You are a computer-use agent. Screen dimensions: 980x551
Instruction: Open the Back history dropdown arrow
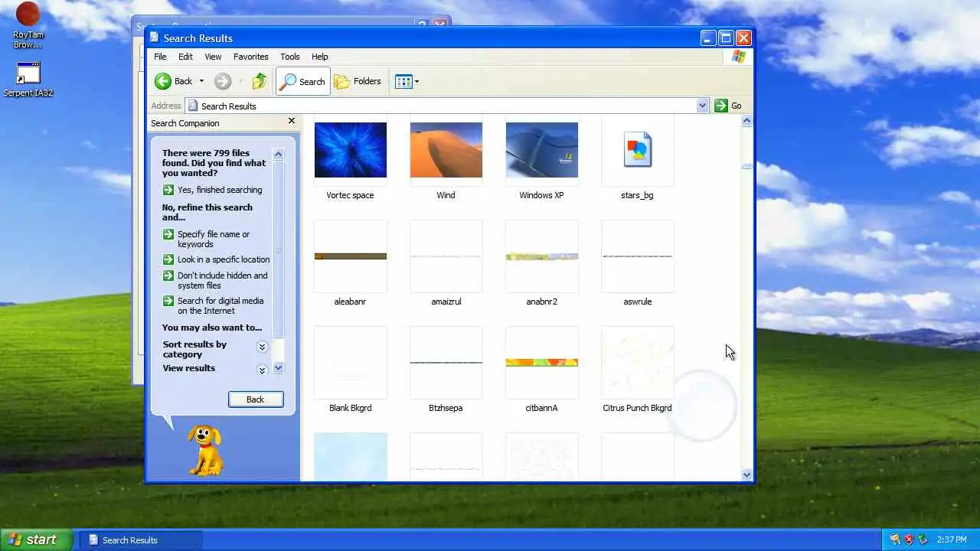coord(201,81)
